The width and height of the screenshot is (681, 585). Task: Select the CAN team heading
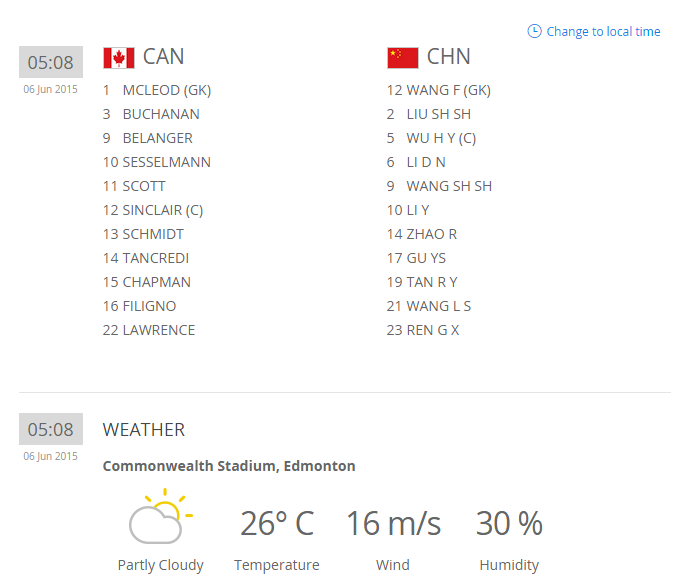164,56
